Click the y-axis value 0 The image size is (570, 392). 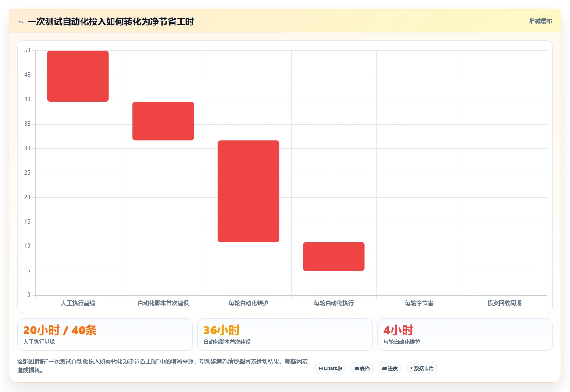click(29, 295)
